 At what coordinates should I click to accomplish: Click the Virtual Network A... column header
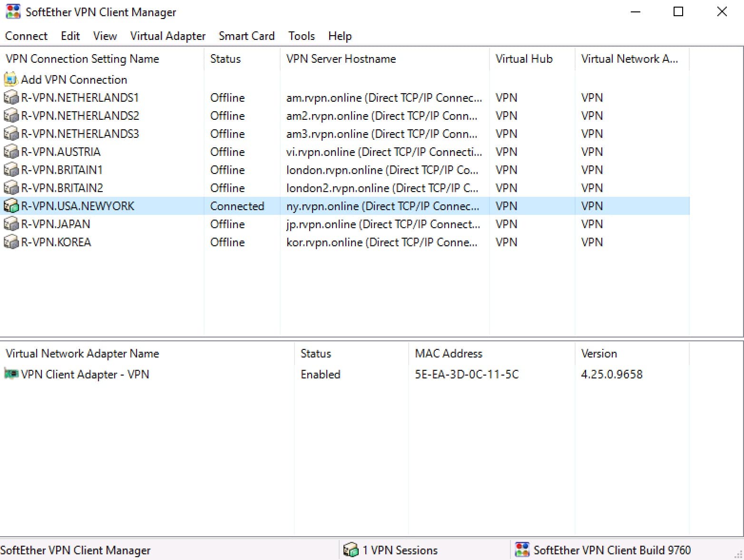coord(632,59)
